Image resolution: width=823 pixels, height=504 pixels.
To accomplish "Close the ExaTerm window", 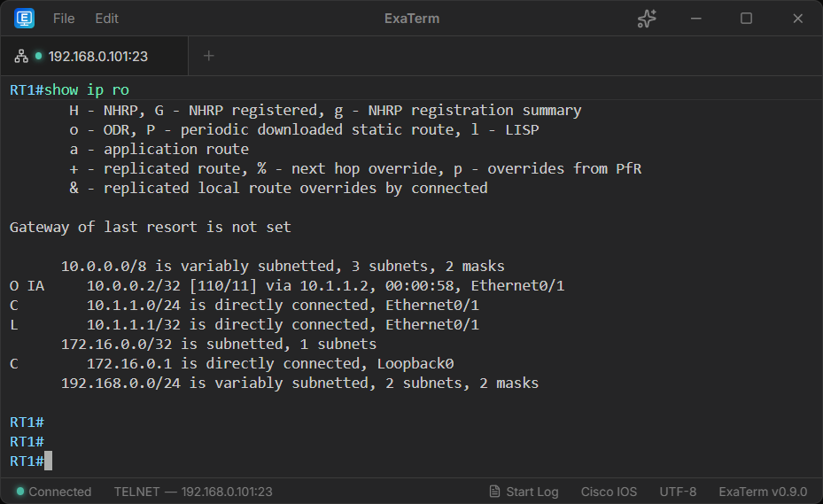I will pyautogui.click(x=798, y=19).
